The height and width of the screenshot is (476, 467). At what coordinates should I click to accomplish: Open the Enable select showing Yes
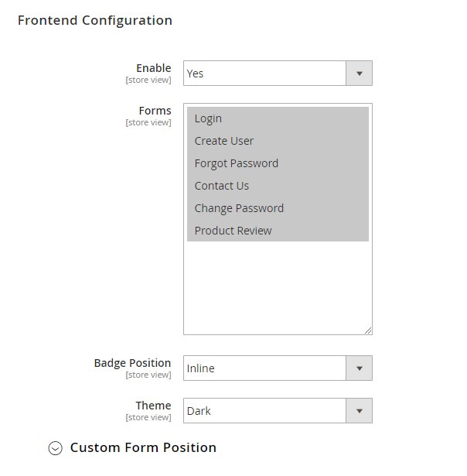(264, 74)
